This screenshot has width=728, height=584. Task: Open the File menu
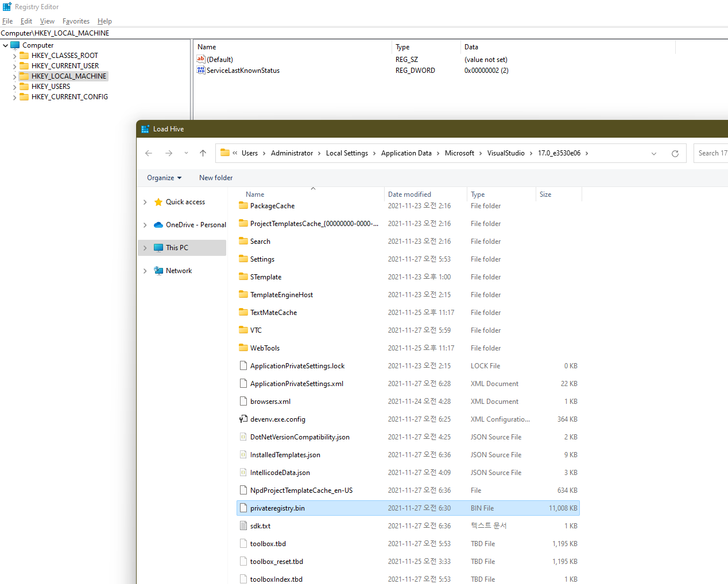tap(7, 21)
